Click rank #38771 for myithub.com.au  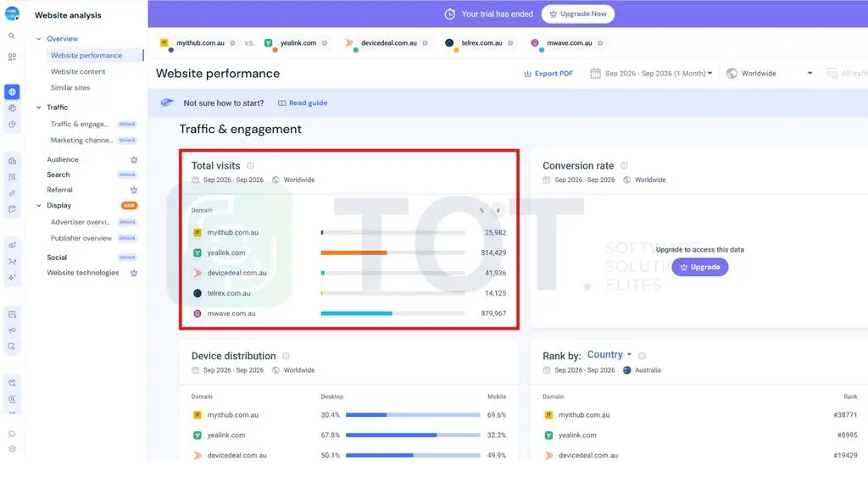[x=845, y=415]
